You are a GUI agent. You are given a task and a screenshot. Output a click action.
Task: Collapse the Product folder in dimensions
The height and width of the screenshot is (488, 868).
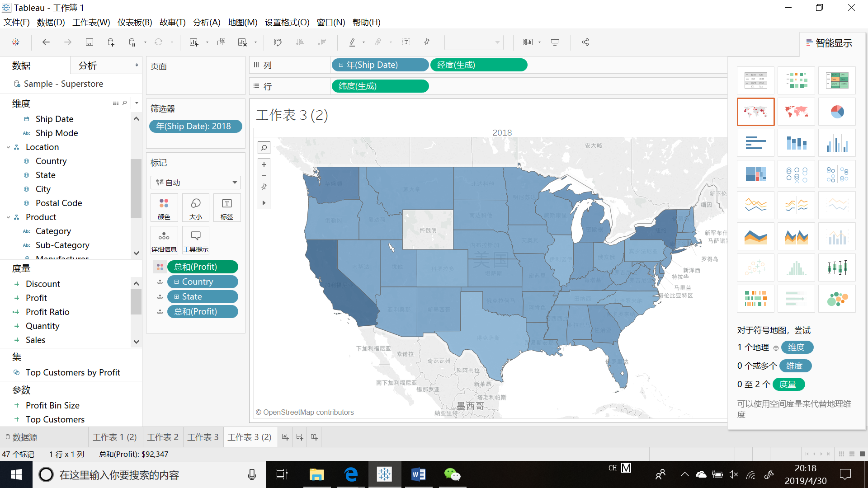tap(8, 217)
